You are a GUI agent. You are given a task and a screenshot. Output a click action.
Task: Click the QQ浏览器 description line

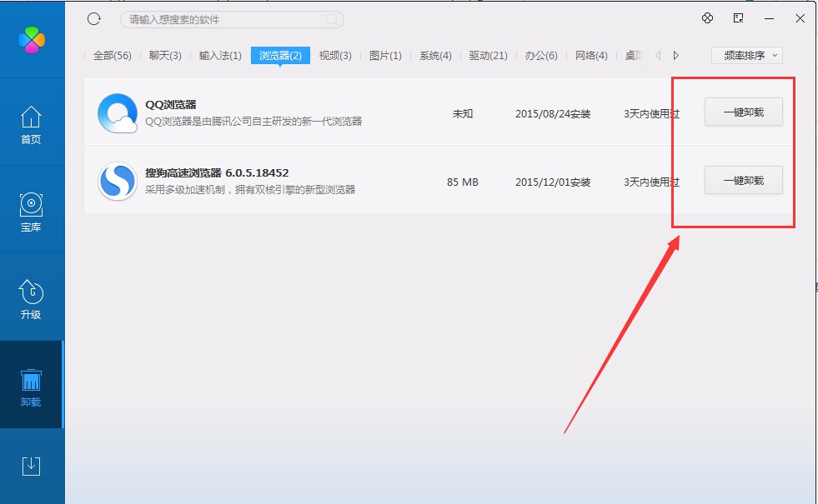[253, 122]
